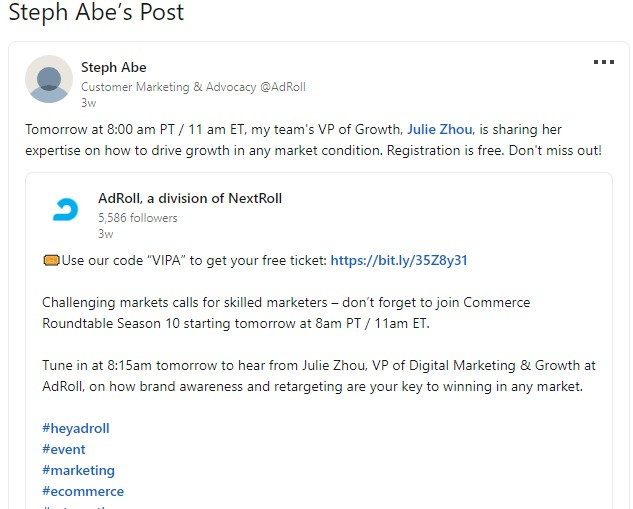This screenshot has height=509, width=633.
Task: Click the Commerce Roundtable Season 10 paragraph
Action: (x=286, y=312)
